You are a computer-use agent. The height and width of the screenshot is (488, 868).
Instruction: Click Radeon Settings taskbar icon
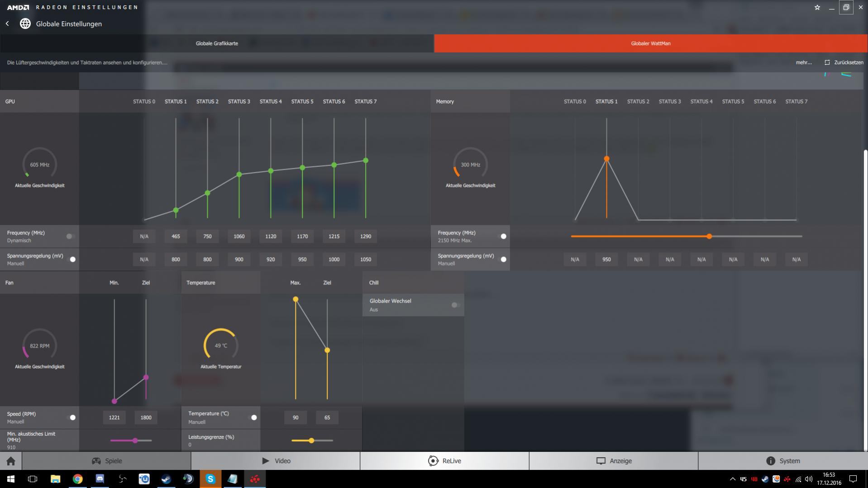click(255, 479)
